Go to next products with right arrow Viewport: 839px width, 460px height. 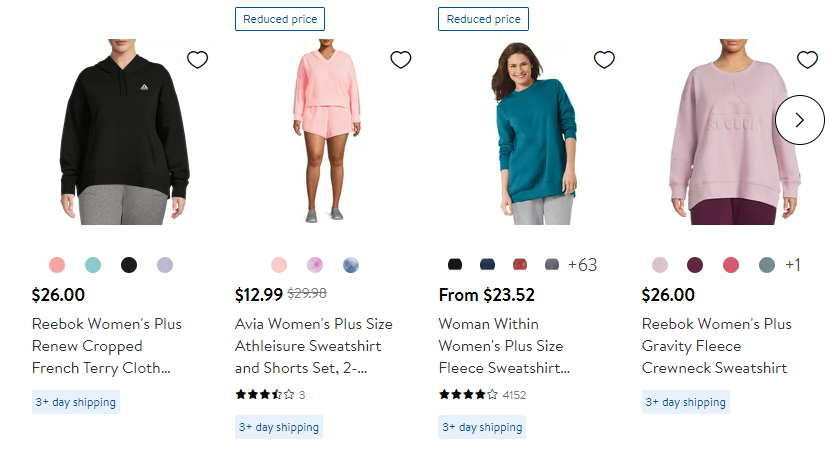800,120
